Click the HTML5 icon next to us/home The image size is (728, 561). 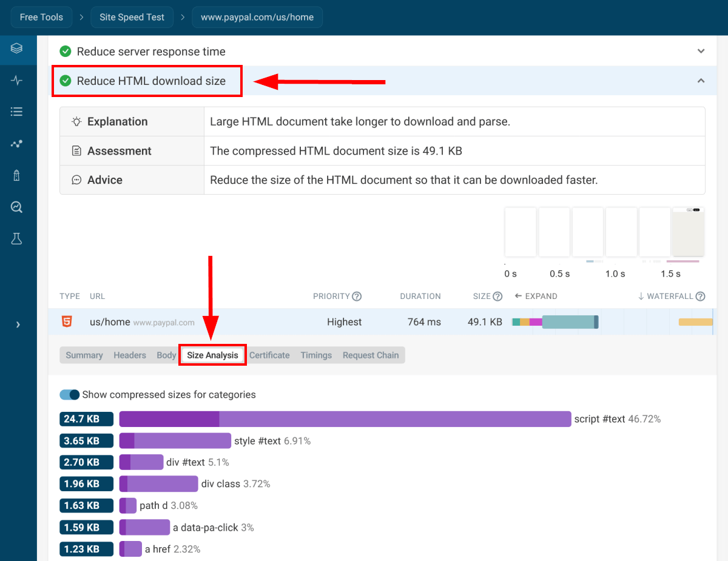(67, 321)
